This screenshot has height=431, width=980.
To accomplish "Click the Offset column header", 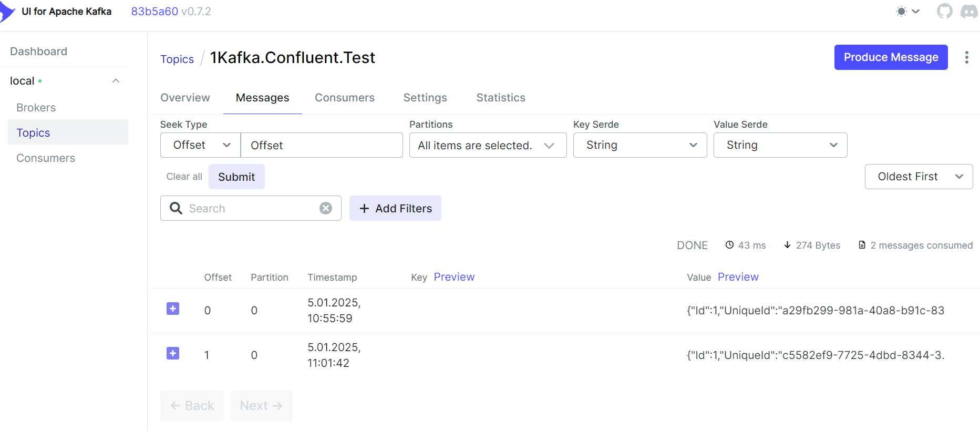I will [x=218, y=278].
